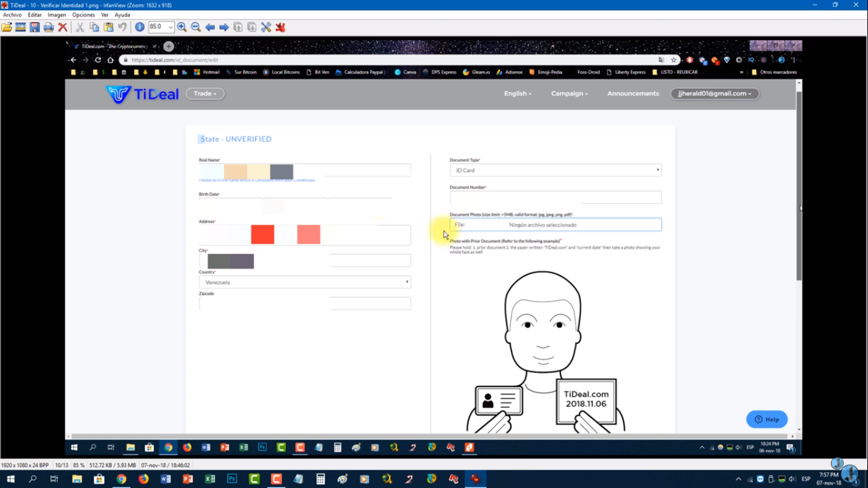
Task: Open About IrfanView via the red mascot icon
Action: click(x=280, y=27)
